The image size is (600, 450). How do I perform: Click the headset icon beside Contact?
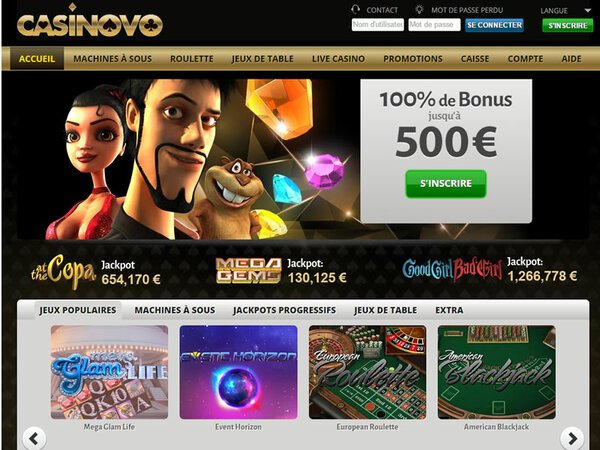point(355,10)
